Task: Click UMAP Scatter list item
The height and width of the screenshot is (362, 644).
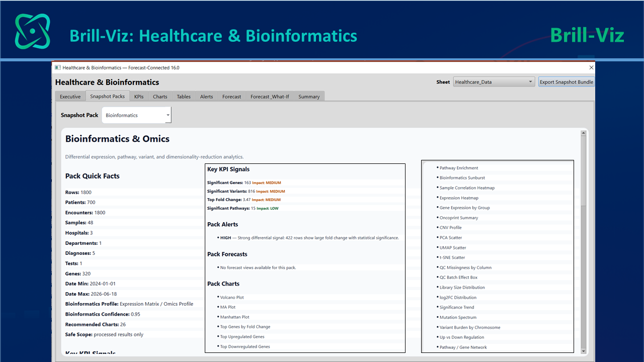Action: (453, 248)
